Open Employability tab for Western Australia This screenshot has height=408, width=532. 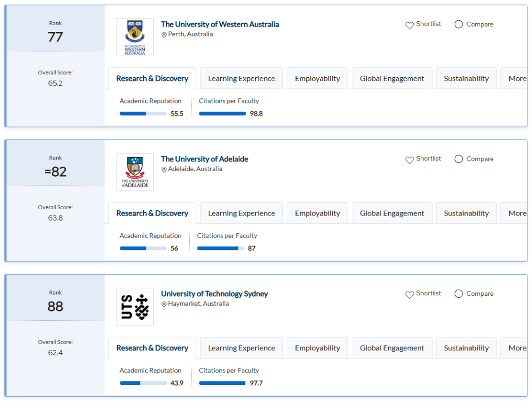tap(318, 79)
